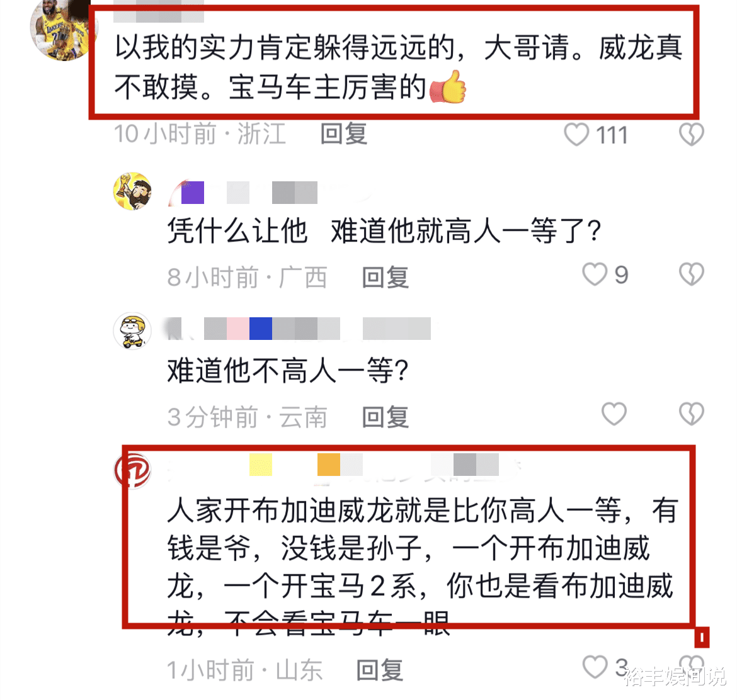
Task: Open the trophy-holding bearded avatar profile
Action: tap(133, 191)
